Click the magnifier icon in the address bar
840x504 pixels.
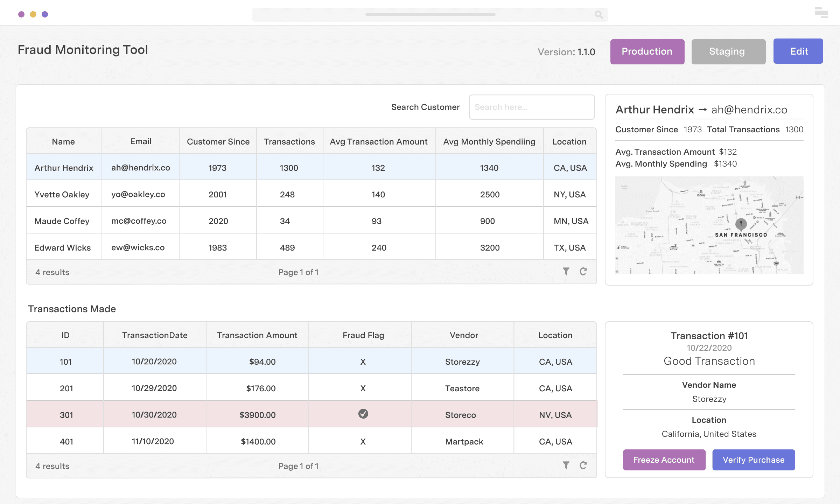click(x=598, y=15)
